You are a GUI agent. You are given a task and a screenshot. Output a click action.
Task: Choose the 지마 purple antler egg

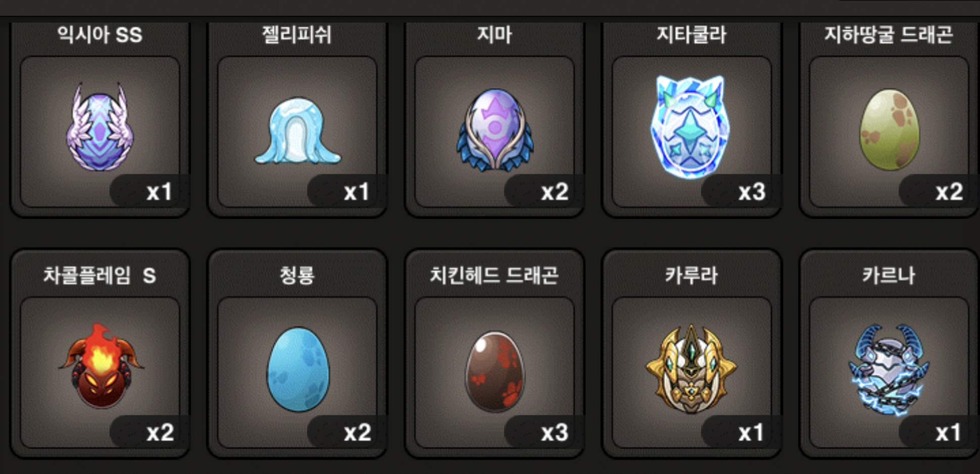(x=495, y=129)
